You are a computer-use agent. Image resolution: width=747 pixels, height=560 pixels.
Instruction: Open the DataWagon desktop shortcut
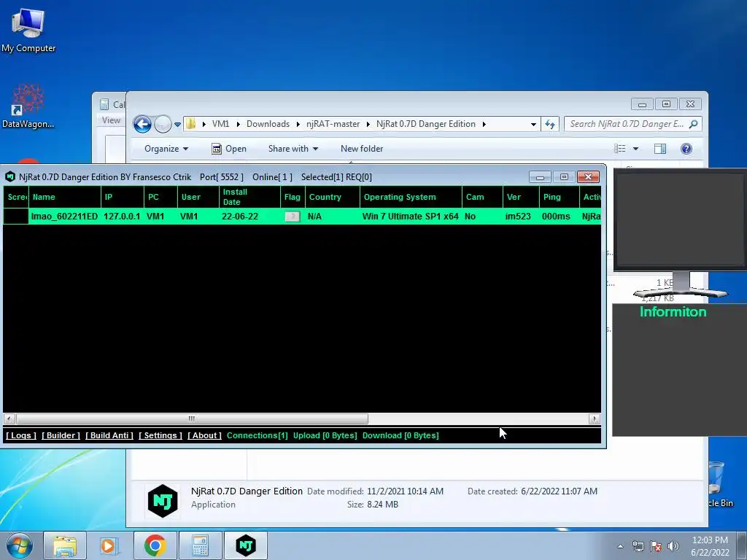(x=28, y=106)
